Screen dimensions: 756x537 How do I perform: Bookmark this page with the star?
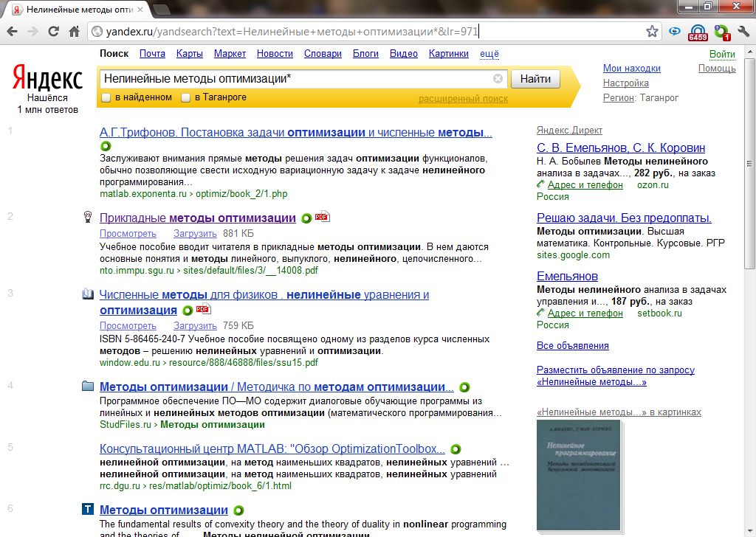tap(652, 31)
